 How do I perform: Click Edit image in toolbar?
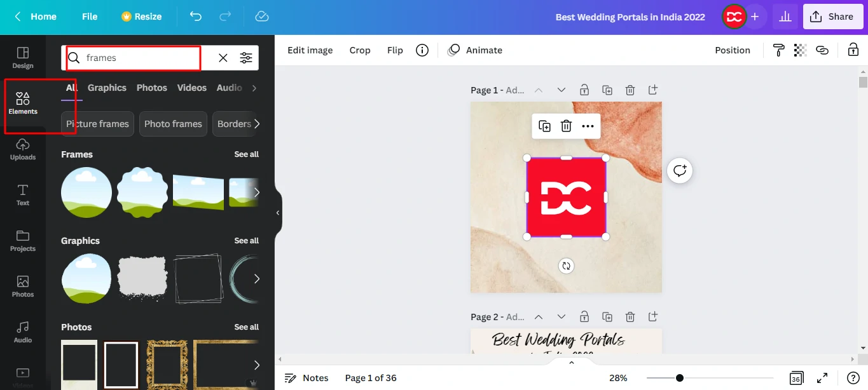310,50
